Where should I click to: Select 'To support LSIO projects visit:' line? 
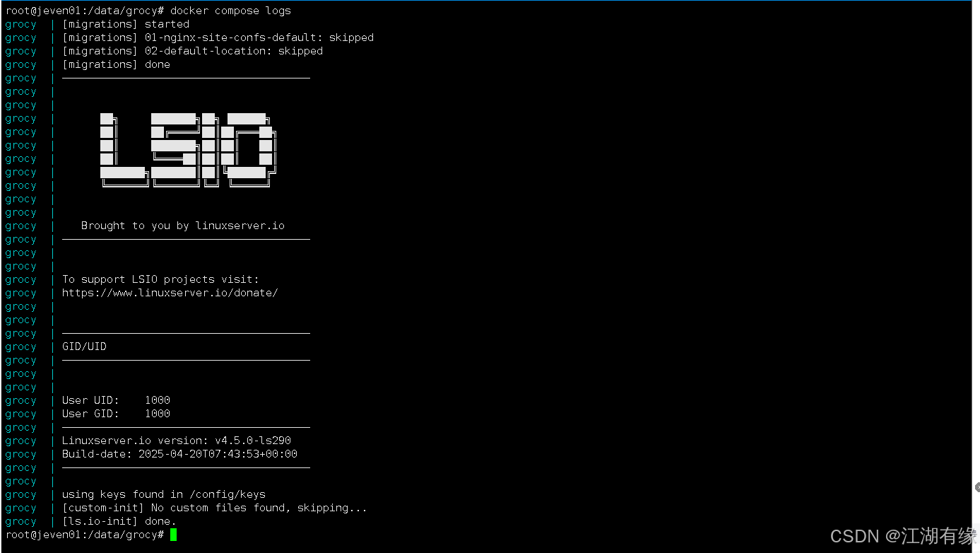point(160,279)
